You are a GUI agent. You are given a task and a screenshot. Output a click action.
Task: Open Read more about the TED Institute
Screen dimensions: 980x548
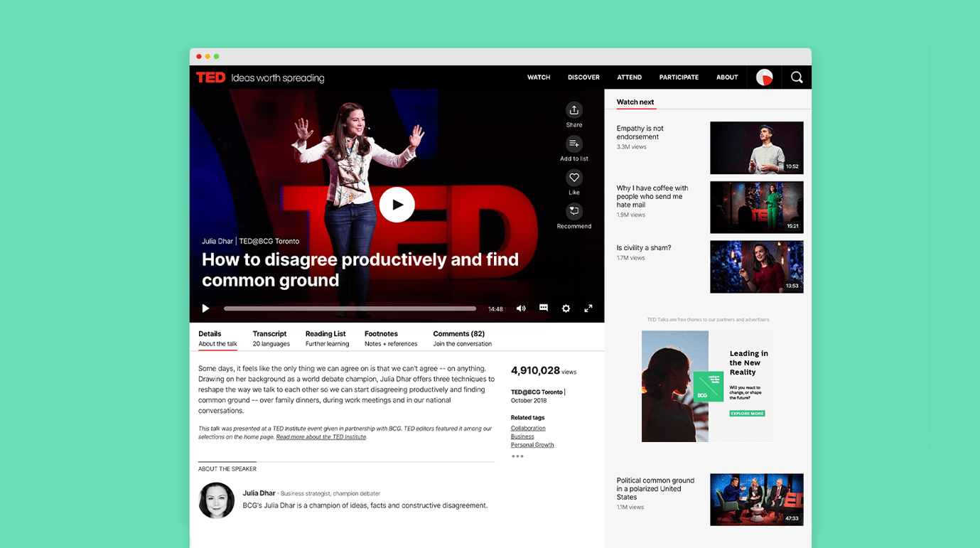321,437
